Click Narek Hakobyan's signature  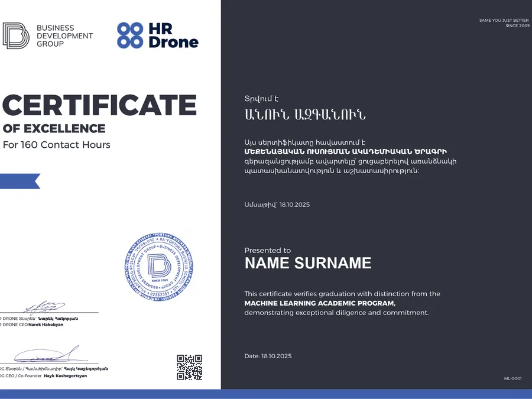pyautogui.click(x=44, y=307)
